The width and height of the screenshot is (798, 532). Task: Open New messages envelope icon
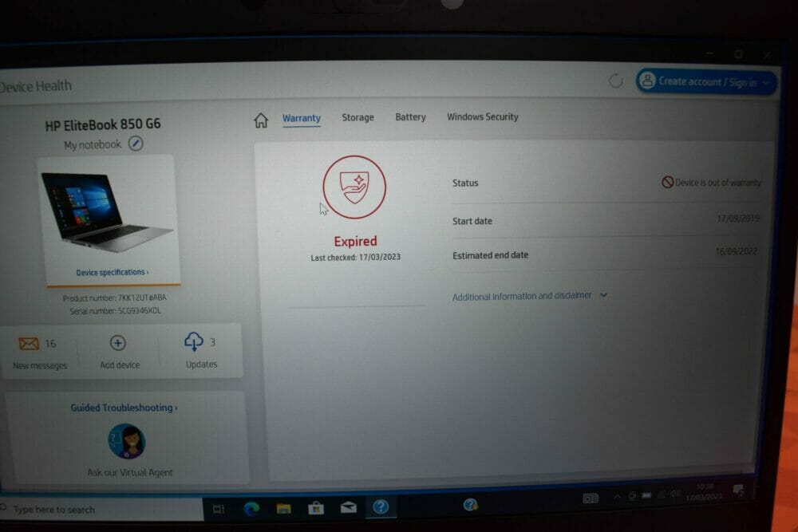point(29,344)
